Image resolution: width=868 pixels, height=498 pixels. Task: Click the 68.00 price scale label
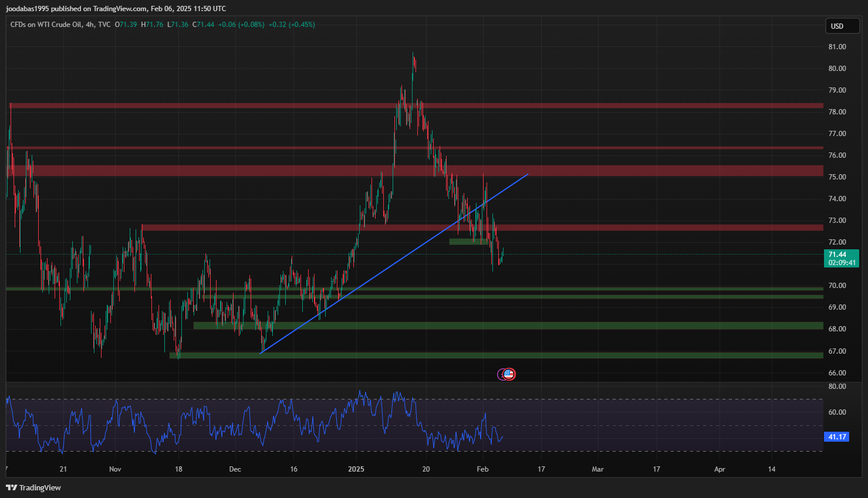tap(837, 329)
